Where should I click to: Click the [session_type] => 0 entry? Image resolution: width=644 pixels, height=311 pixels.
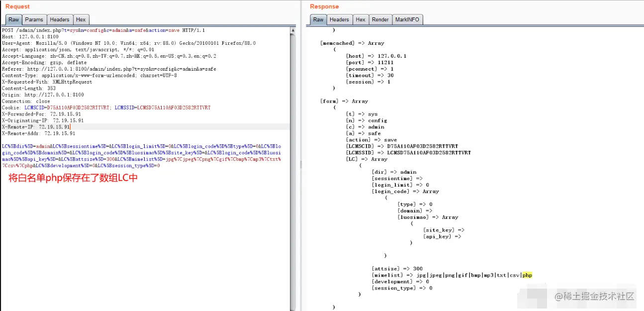[x=402, y=288]
